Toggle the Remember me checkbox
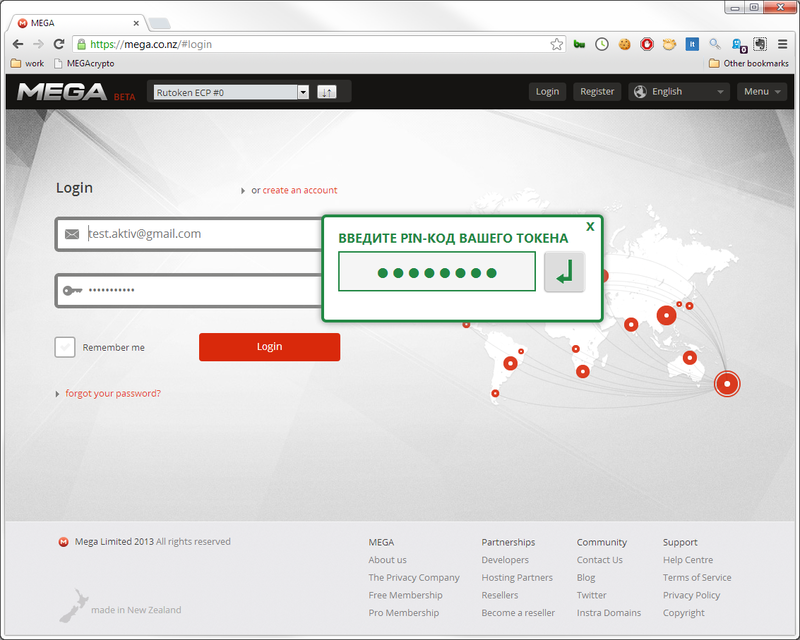800x640 pixels. coord(65,347)
